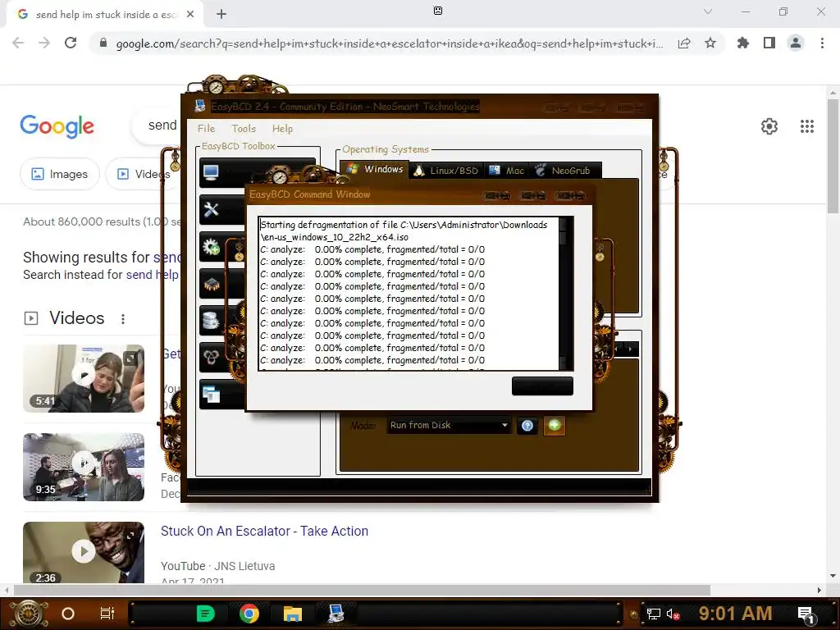Go forward in Chrome
This screenshot has height=630, width=840.
[x=44, y=43]
